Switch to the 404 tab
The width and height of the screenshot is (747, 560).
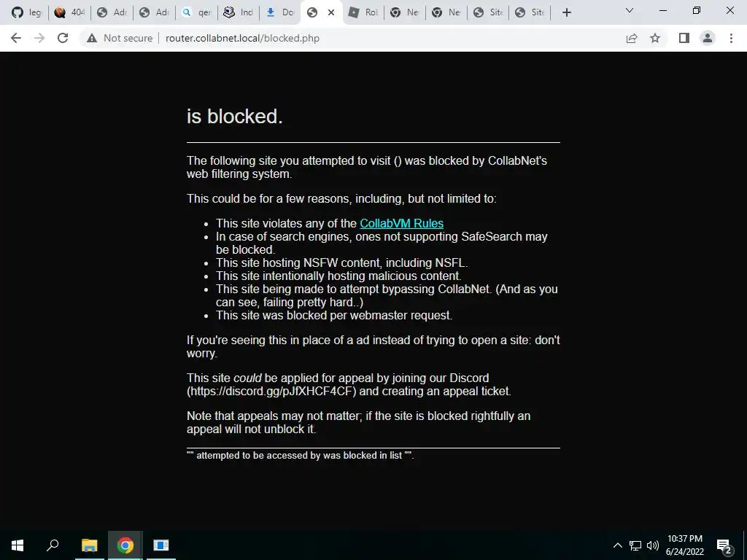(69, 12)
